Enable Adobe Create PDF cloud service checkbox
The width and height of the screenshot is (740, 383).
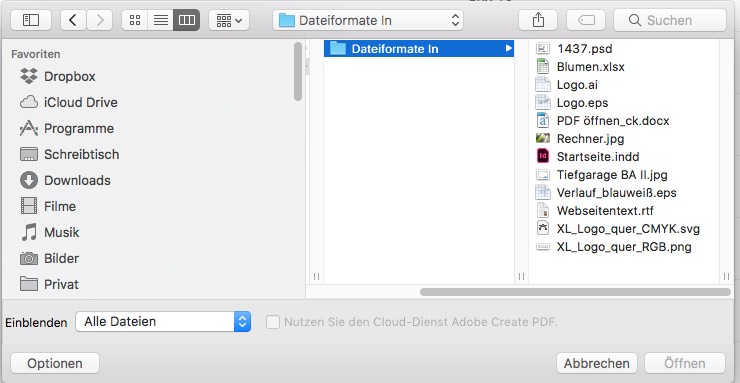coord(273,322)
